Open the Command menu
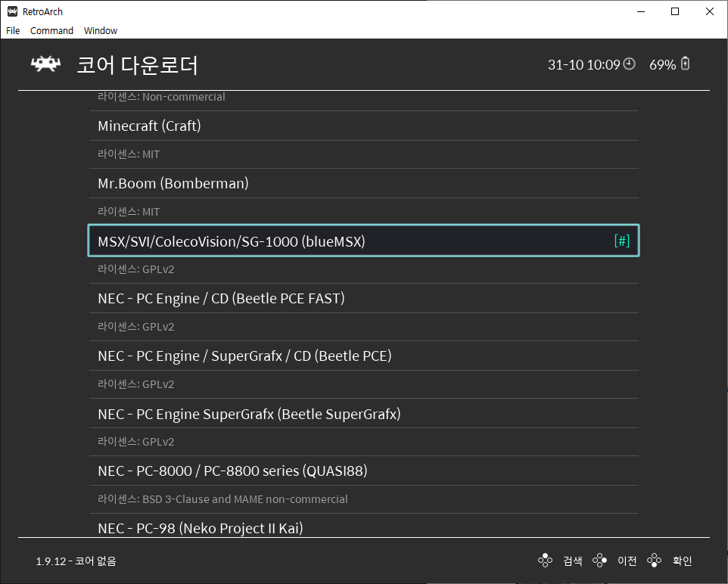The width and height of the screenshot is (728, 584). coord(51,31)
